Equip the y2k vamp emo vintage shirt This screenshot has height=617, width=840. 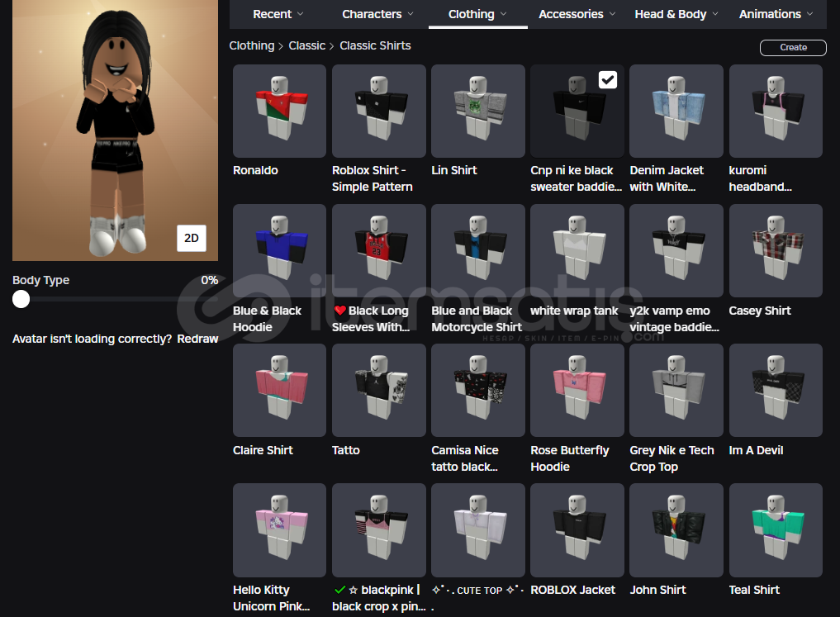(676, 250)
